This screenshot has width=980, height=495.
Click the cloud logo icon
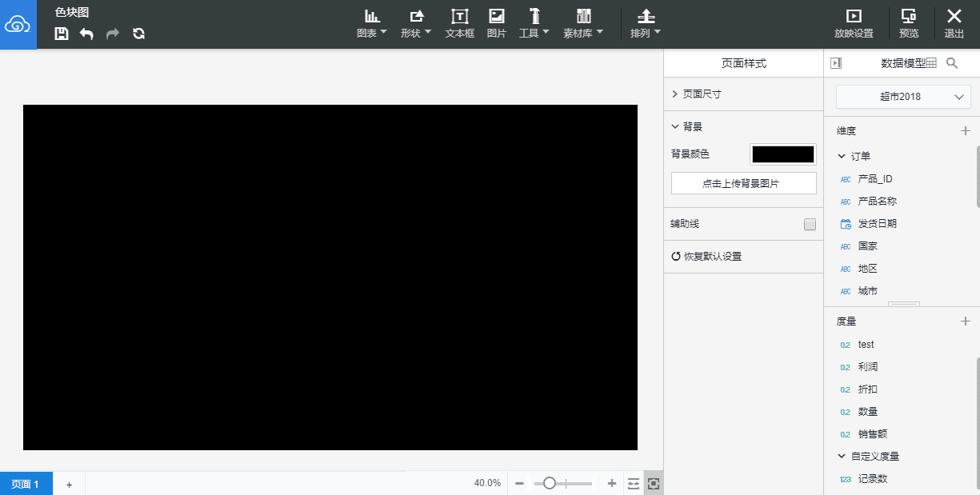[x=18, y=25]
